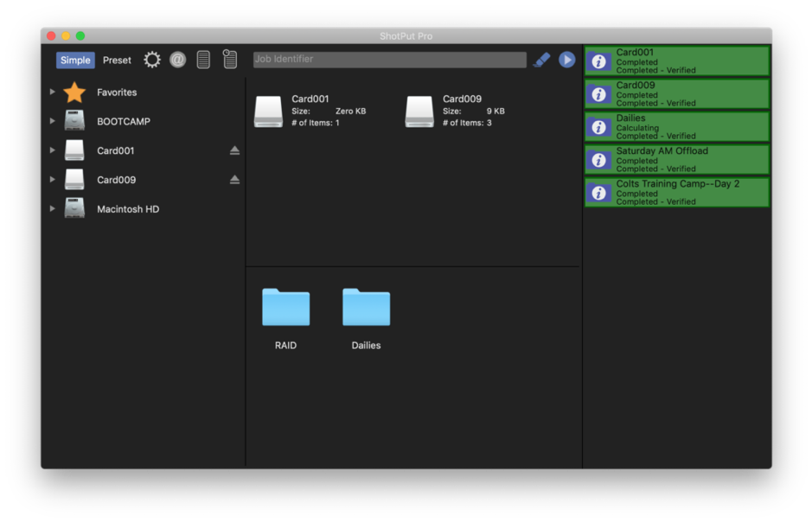Eject the Card009 drive
The height and width of the screenshot is (522, 812).
coord(234,180)
